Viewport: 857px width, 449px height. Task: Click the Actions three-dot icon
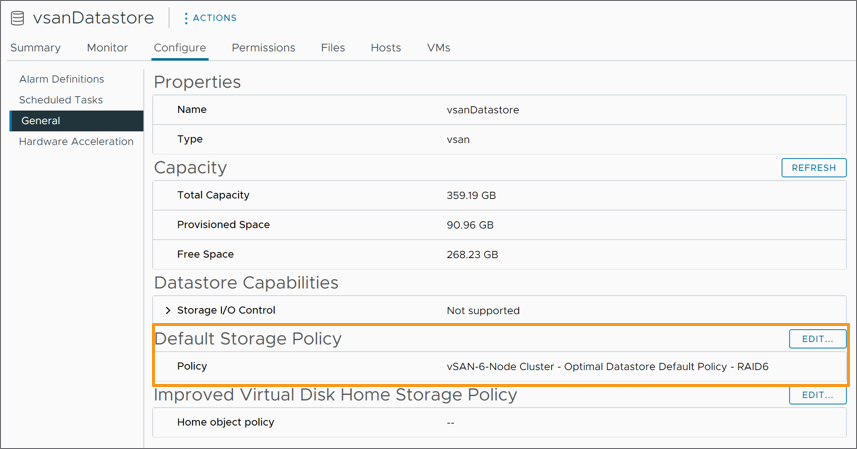(x=186, y=18)
